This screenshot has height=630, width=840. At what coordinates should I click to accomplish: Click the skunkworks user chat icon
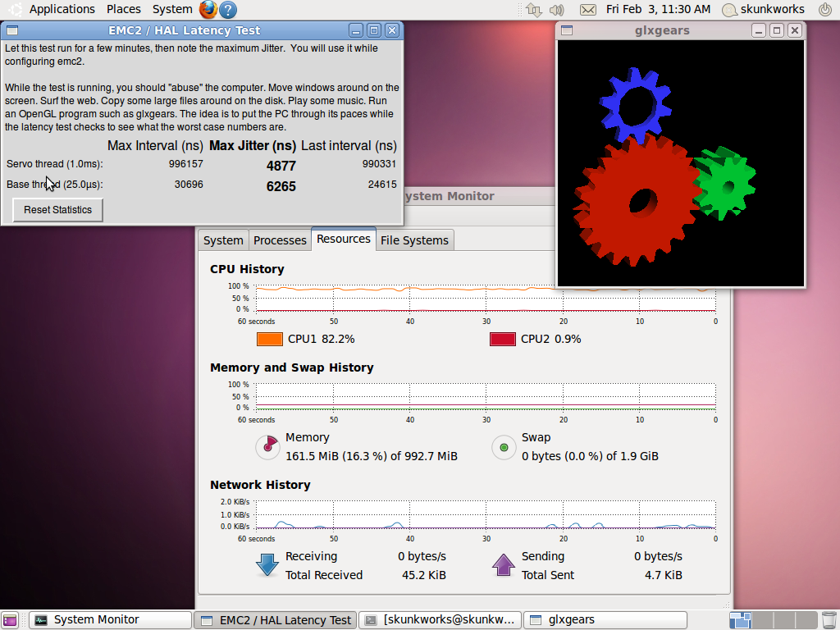tap(728, 10)
